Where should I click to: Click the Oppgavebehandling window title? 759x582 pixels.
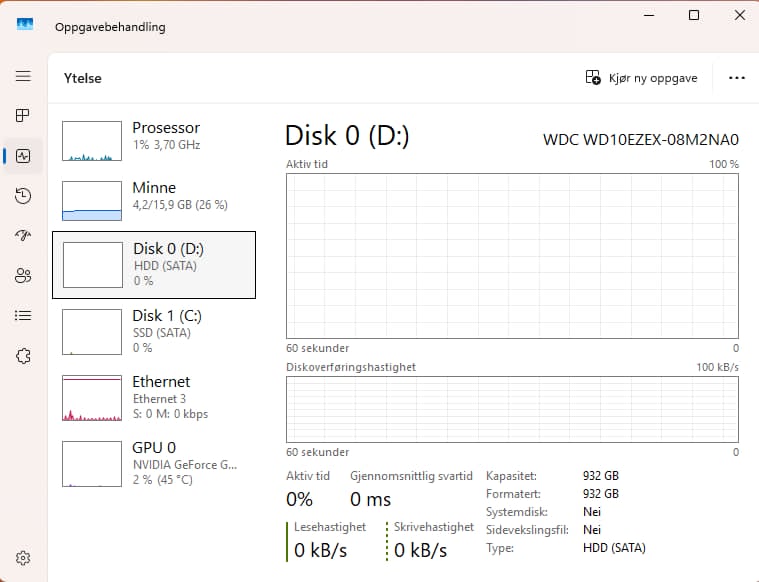pyautogui.click(x=110, y=27)
